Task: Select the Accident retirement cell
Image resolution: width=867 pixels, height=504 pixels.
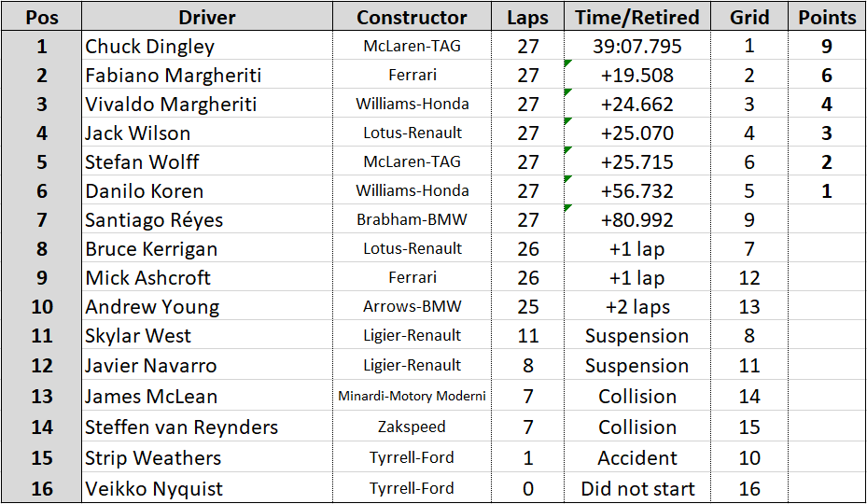Action: pos(636,458)
